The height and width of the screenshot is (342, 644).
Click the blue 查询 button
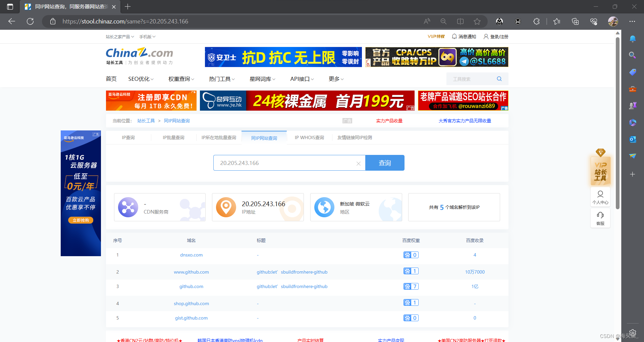click(385, 163)
